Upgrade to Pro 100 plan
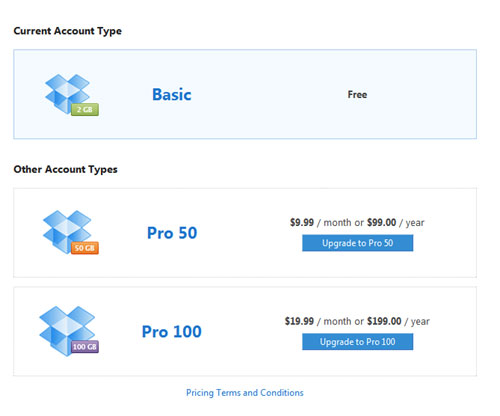 tap(357, 342)
